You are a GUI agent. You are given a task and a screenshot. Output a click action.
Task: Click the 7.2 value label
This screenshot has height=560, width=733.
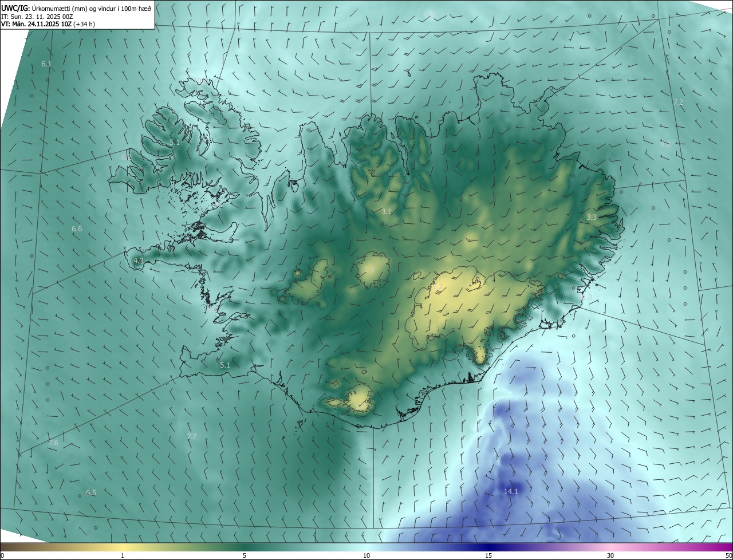678,102
